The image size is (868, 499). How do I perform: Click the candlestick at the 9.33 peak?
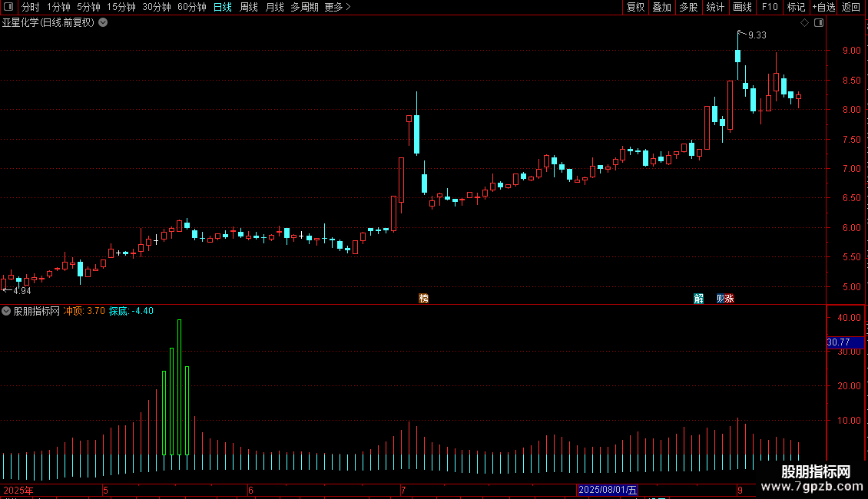click(738, 55)
